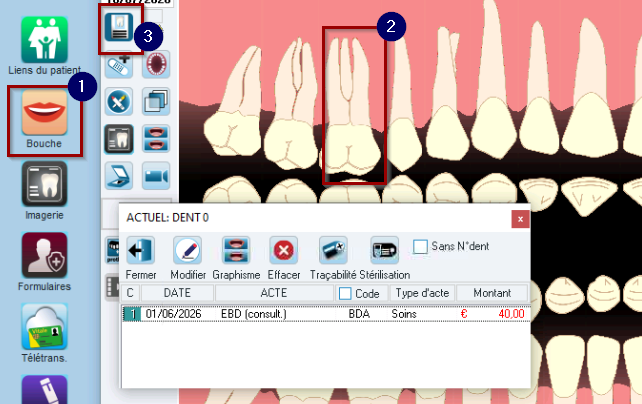642x404 pixels.
Task: Click the open mouth oval icon
Action: [156, 64]
